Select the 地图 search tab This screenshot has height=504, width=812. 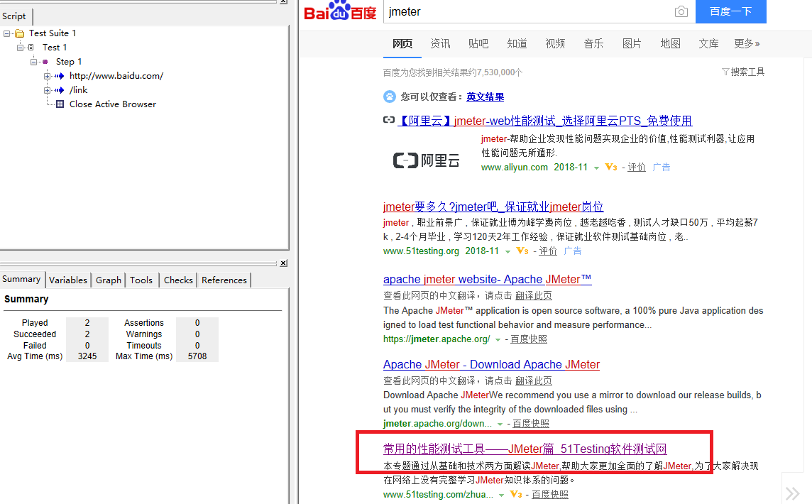[670, 43]
